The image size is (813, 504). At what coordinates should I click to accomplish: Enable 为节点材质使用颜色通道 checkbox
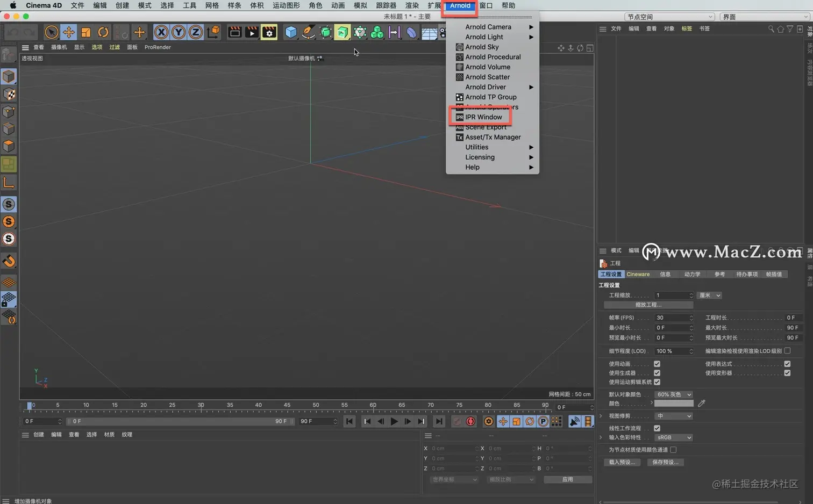[673, 450]
